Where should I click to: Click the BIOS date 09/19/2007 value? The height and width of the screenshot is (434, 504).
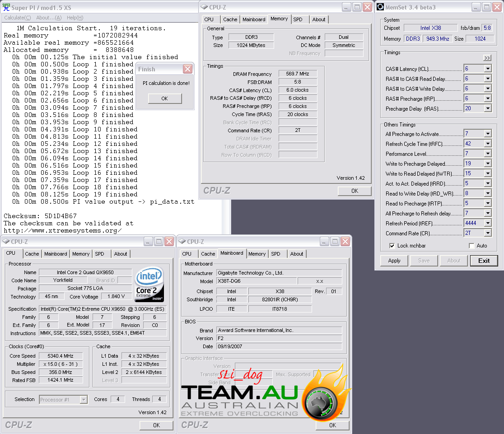pos(279,346)
